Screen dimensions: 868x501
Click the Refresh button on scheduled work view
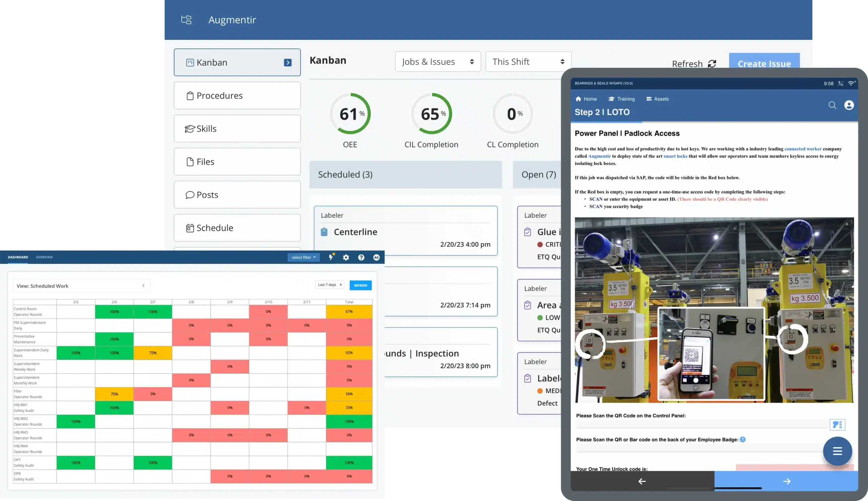(x=360, y=285)
